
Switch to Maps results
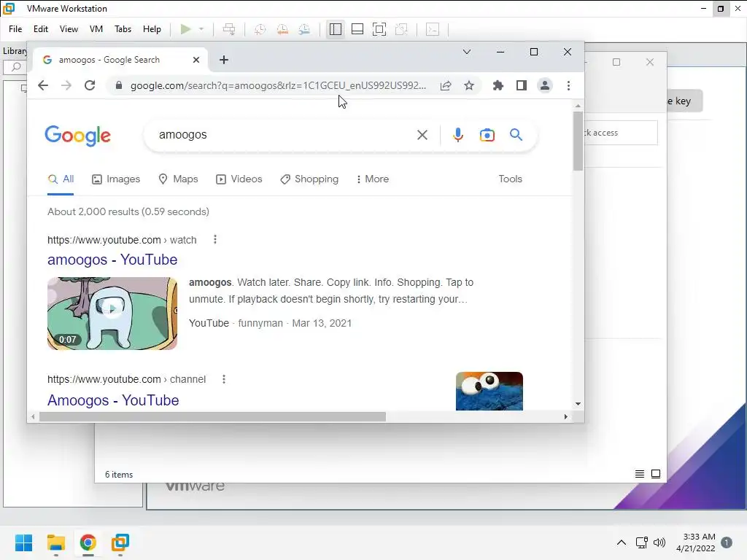[178, 179]
